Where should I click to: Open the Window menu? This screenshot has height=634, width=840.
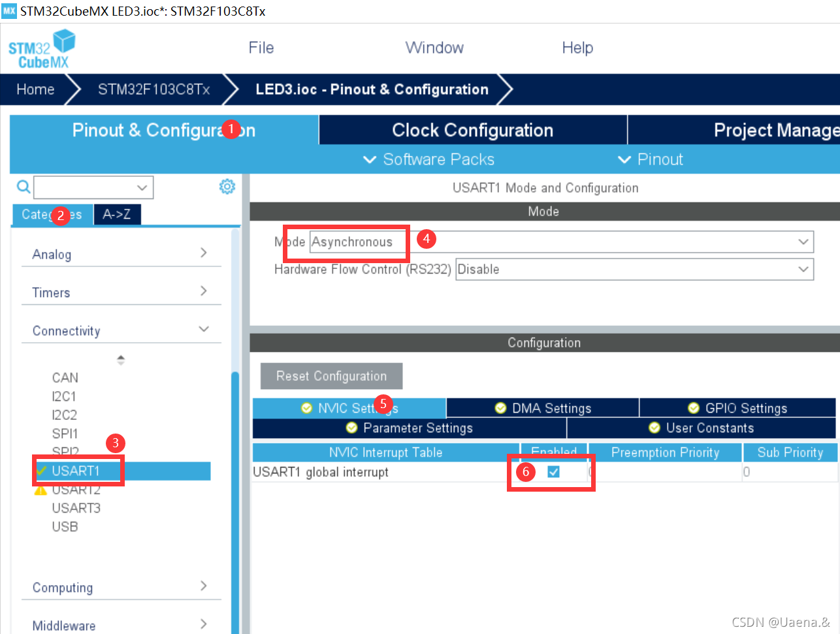[x=434, y=48]
